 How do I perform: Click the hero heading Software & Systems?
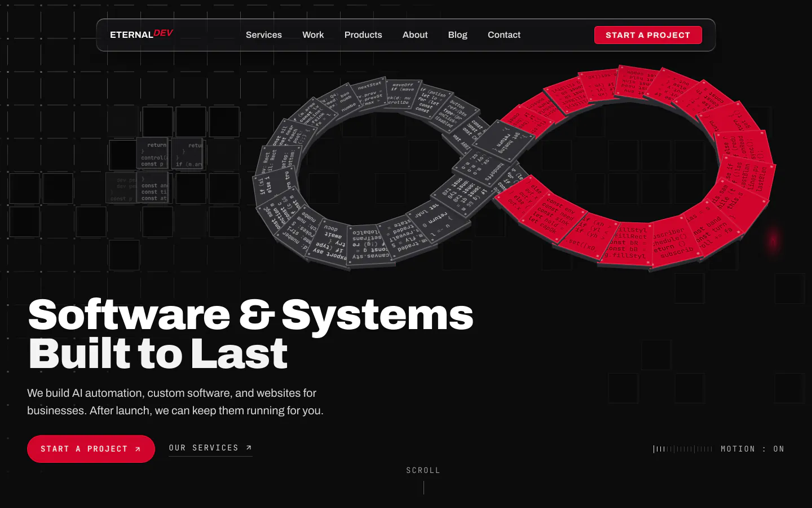tap(250, 315)
